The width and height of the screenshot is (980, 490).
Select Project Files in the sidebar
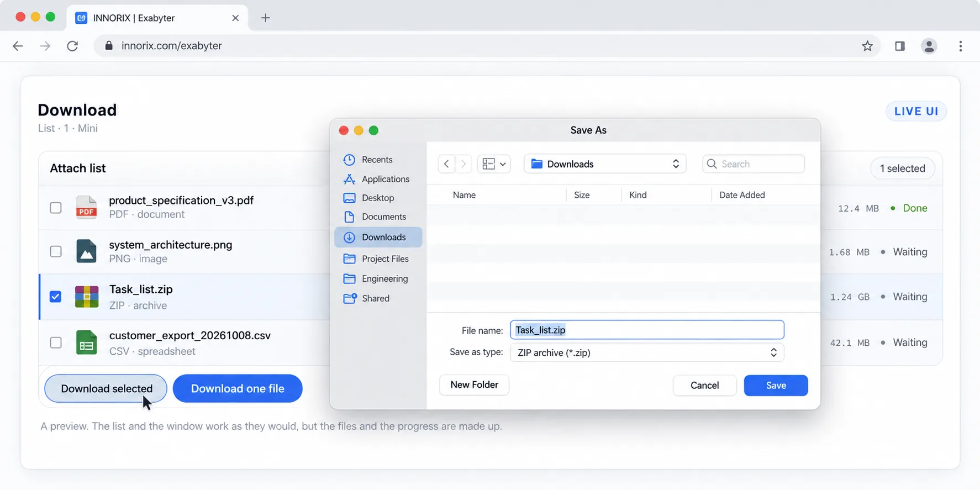click(x=378, y=259)
